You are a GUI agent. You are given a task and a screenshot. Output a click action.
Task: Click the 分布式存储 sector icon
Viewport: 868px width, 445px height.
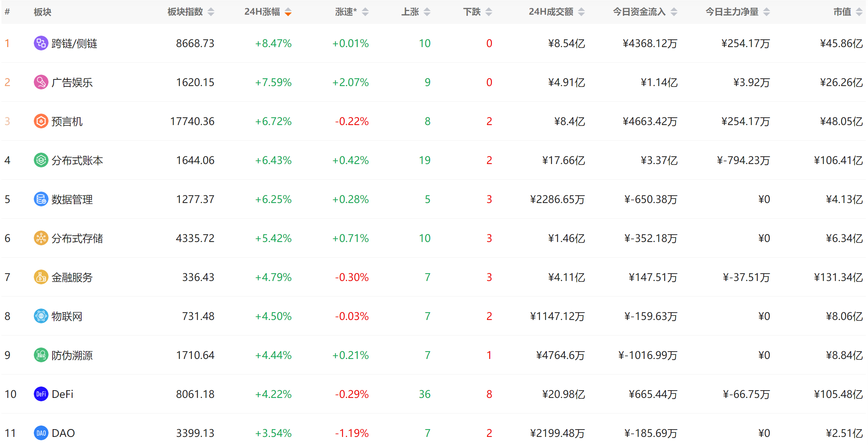pyautogui.click(x=41, y=238)
